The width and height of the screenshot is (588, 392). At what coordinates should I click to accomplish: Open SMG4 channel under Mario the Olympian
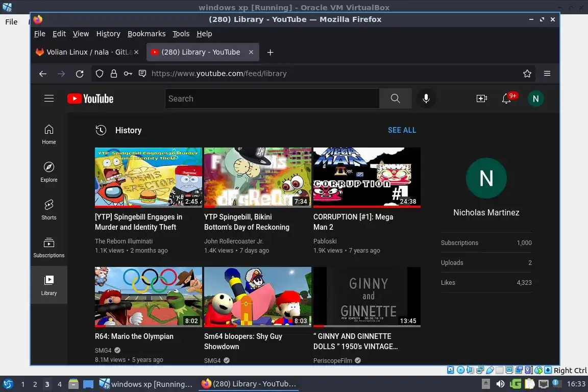pos(103,350)
